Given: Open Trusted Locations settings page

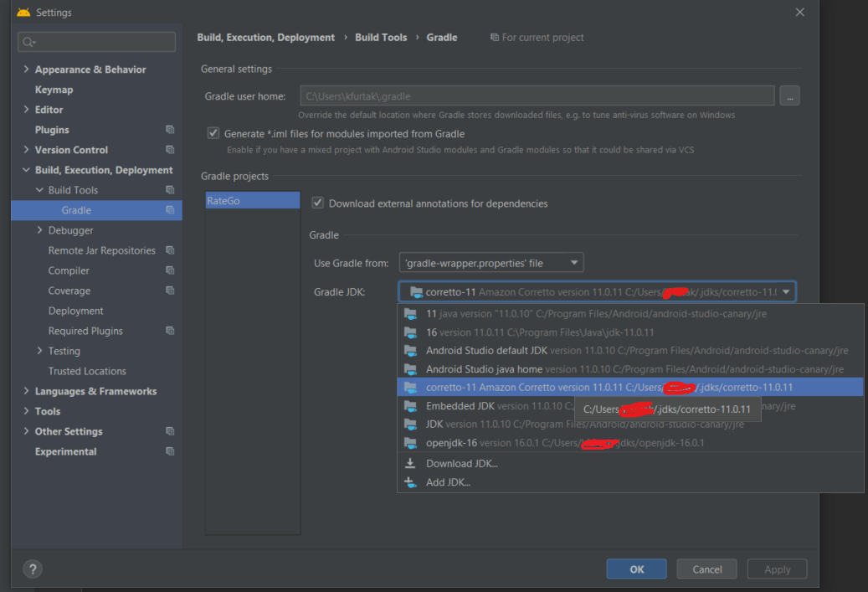Looking at the screenshot, I should coord(87,371).
